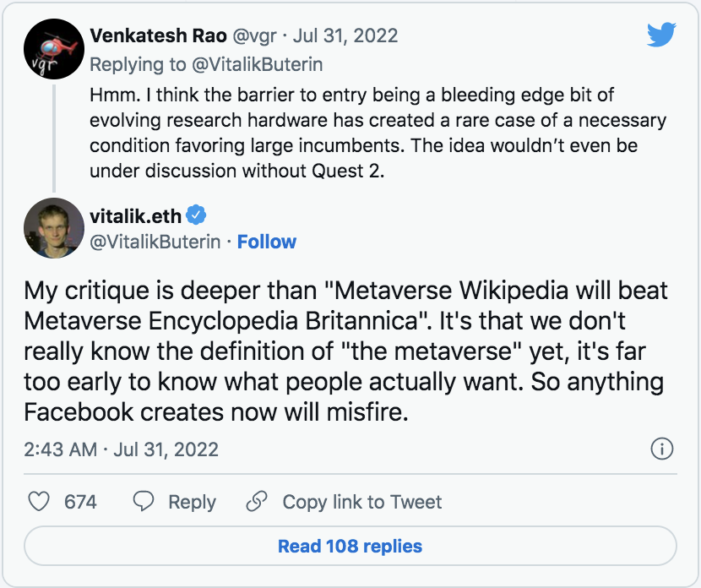Screen dimensions: 701x588
Task: Click the Read 108 replies button
Action: (350, 547)
